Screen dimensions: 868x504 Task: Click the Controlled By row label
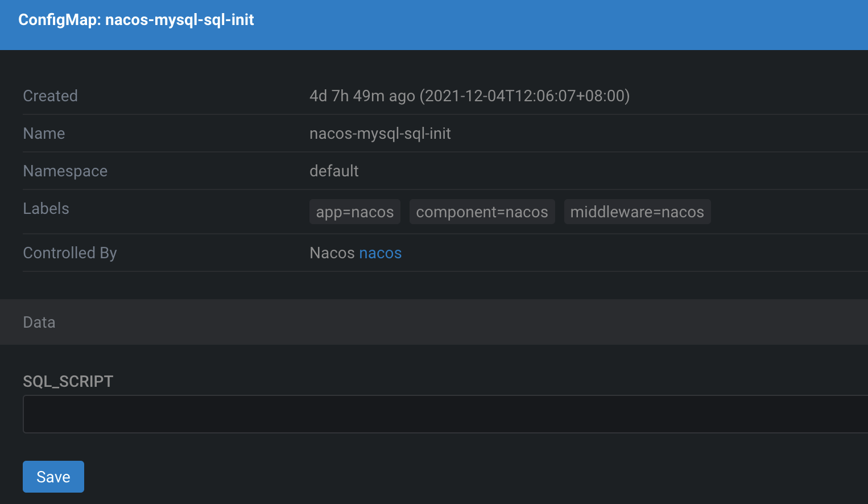pos(69,253)
